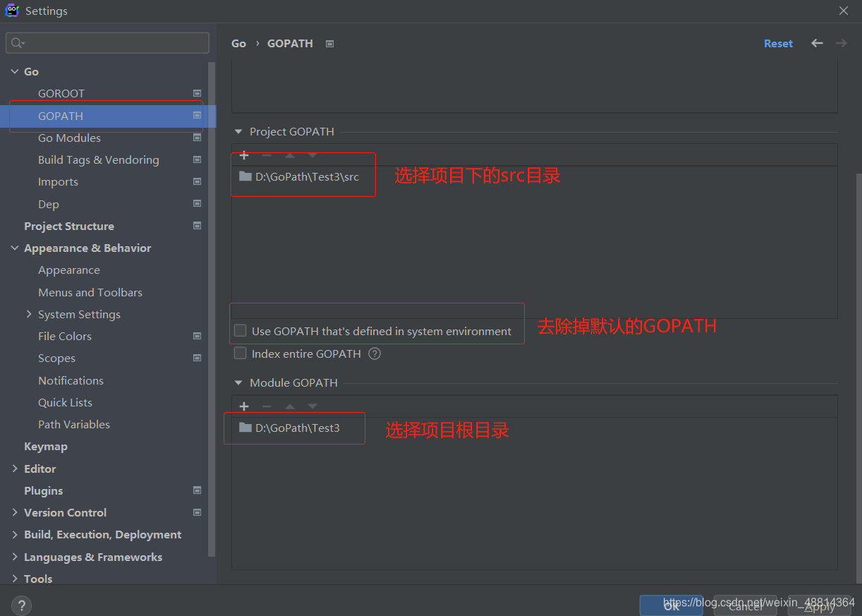
Task: Collapse the Project GOPATH section
Action: point(238,132)
